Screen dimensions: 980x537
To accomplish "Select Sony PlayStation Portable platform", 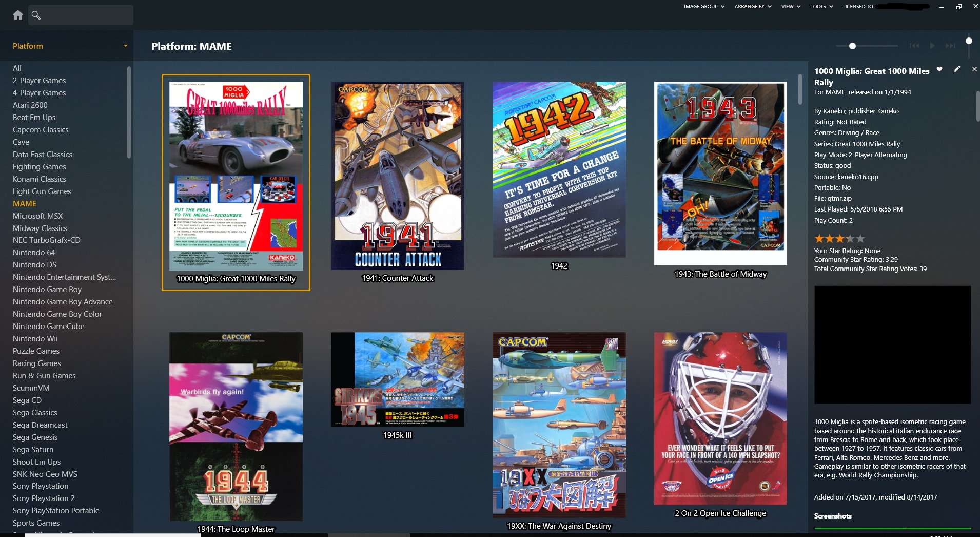I will (x=56, y=510).
